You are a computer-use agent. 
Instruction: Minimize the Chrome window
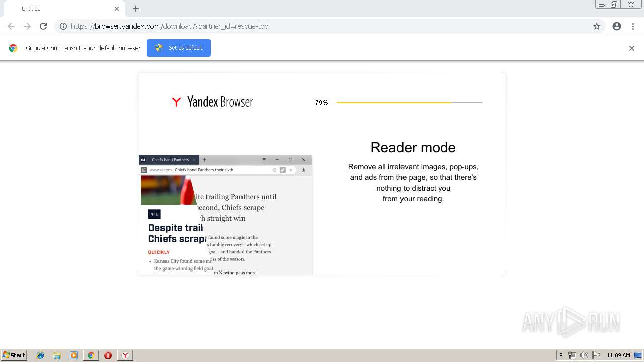point(602,5)
